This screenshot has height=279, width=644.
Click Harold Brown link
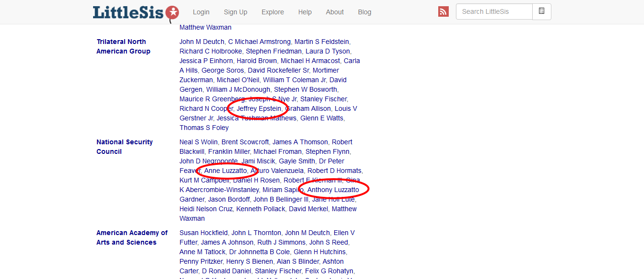(x=257, y=61)
